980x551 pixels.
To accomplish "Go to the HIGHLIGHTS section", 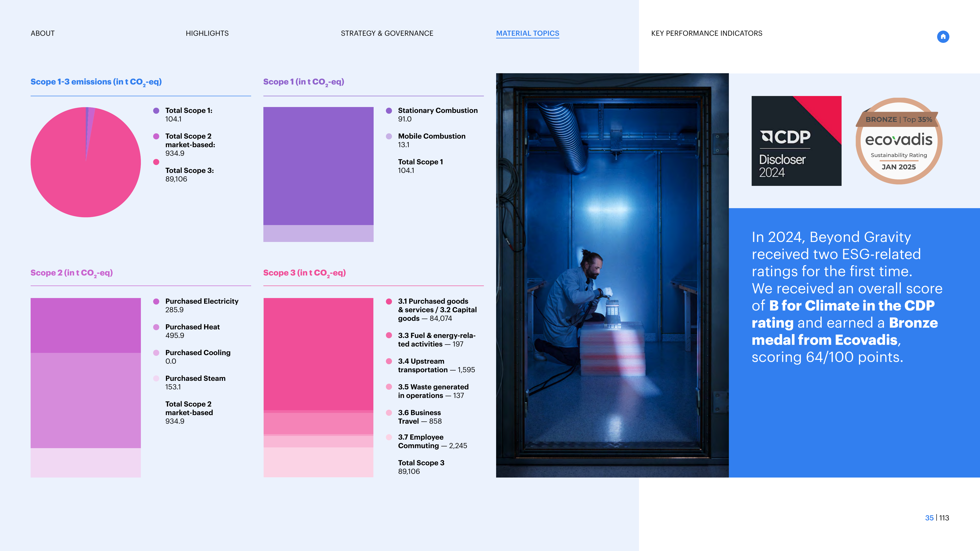I will pos(207,33).
